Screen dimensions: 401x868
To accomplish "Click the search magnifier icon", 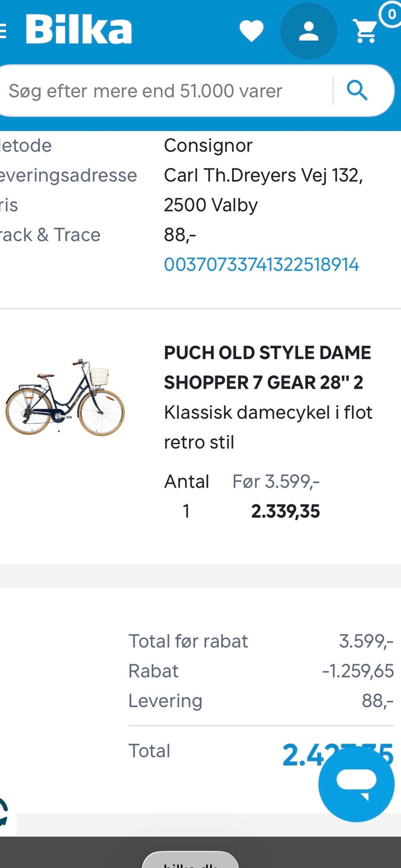I will tap(357, 91).
